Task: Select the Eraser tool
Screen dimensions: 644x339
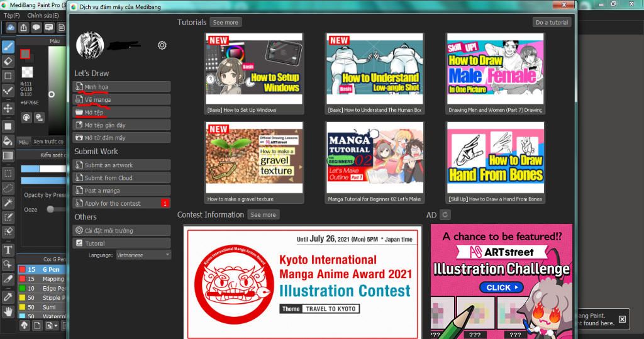Action: (x=8, y=62)
